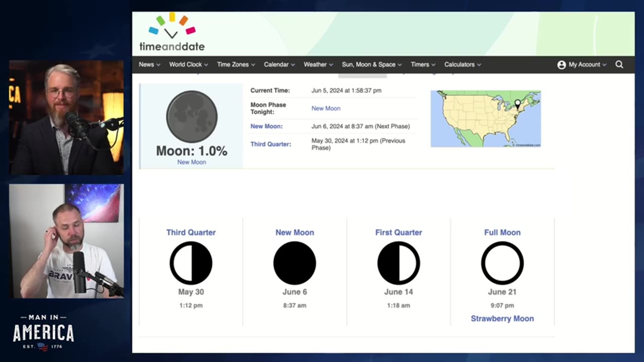644x362 pixels.
Task: Click the New Moon black disc icon
Action: pos(295,263)
